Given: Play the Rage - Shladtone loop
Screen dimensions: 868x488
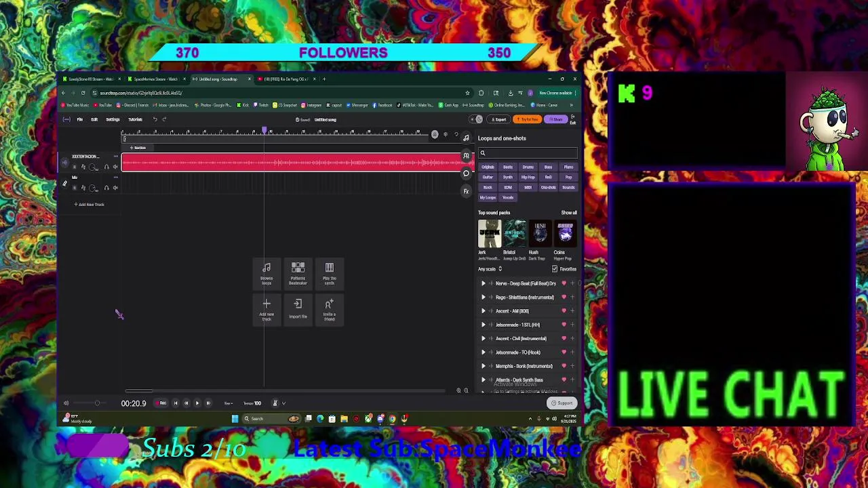Looking at the screenshot, I should (484, 298).
